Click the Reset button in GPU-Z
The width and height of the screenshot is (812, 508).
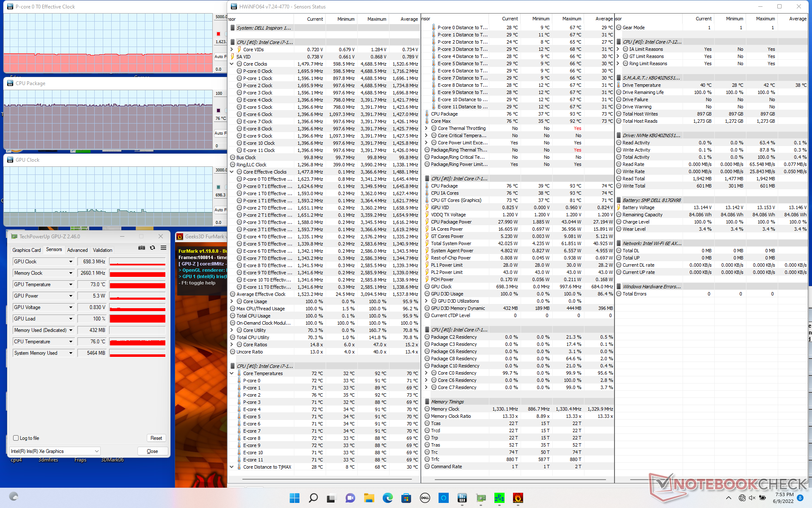click(156, 438)
